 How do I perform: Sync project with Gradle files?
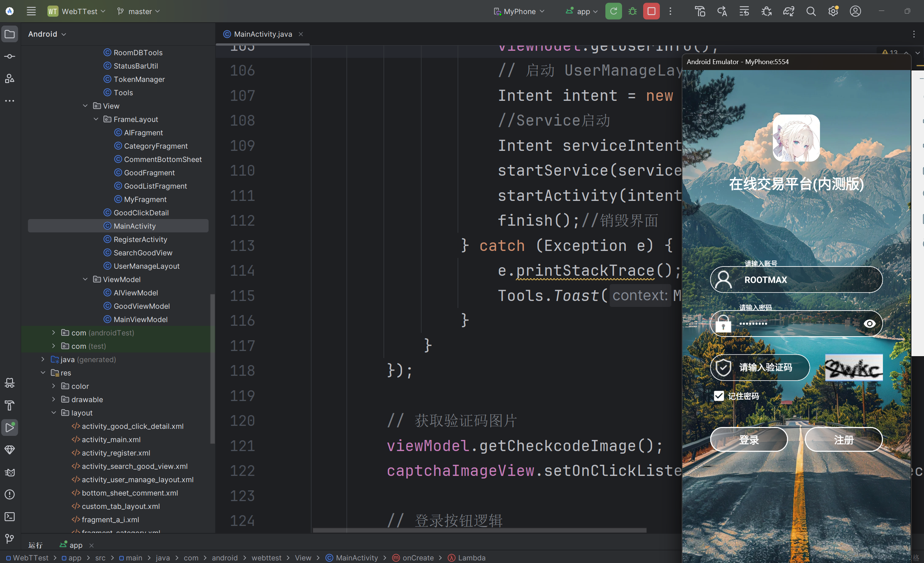pyautogui.click(x=789, y=11)
